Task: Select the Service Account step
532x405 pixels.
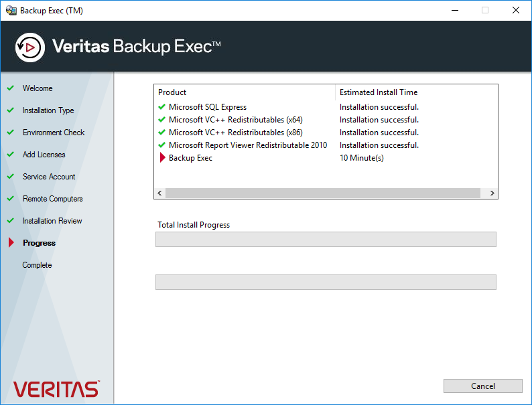Action: tap(49, 177)
